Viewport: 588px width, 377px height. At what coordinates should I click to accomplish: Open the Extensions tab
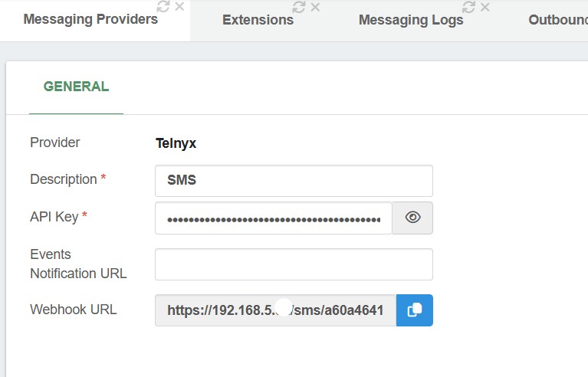tap(258, 20)
